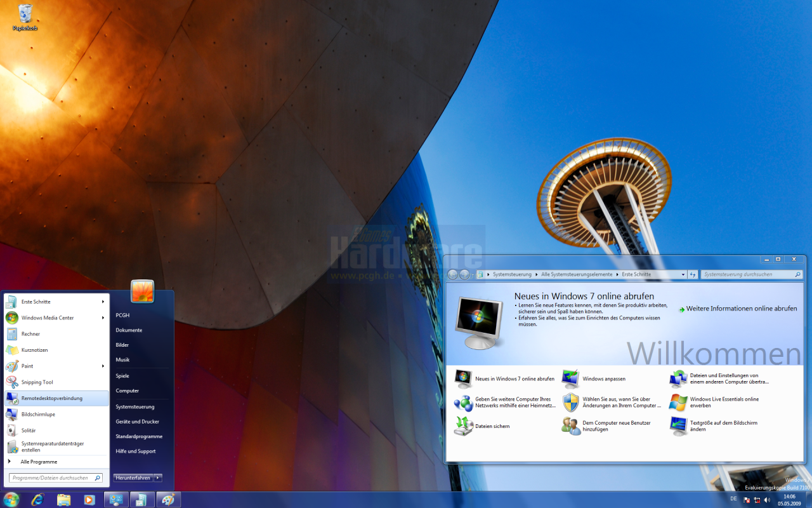Screen dimensions: 812x508
Task: Click Systemsteuerung breadcrumb in address bar
Action: (511, 274)
